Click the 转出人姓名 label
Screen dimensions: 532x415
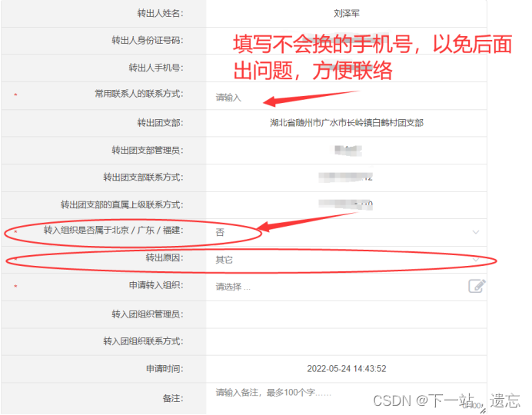[160, 14]
